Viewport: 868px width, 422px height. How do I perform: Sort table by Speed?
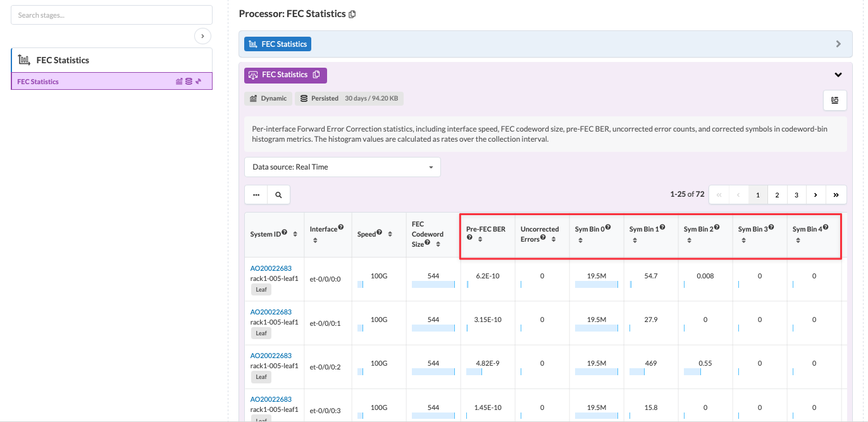(390, 234)
